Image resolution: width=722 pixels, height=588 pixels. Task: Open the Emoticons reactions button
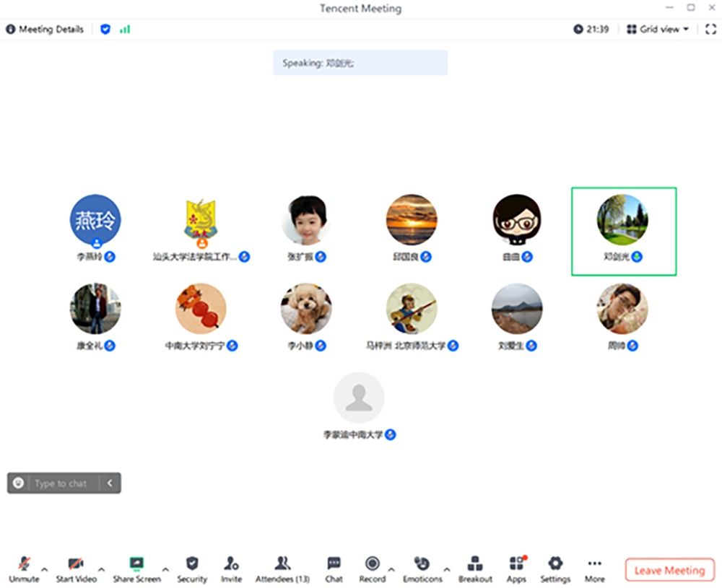422,569
